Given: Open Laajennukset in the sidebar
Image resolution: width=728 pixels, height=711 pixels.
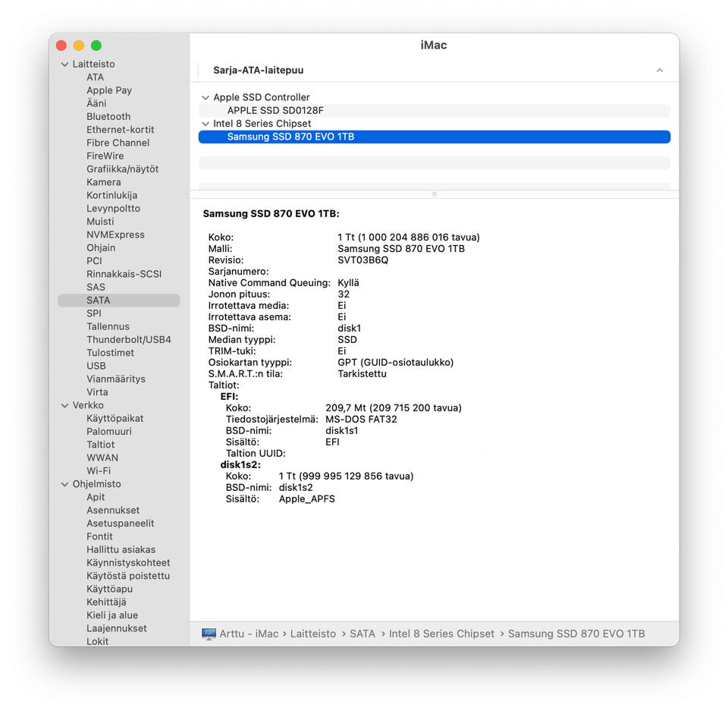Looking at the screenshot, I should (x=117, y=628).
